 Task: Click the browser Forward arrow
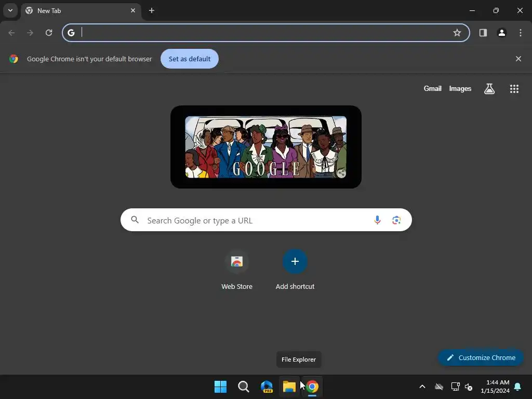point(30,33)
